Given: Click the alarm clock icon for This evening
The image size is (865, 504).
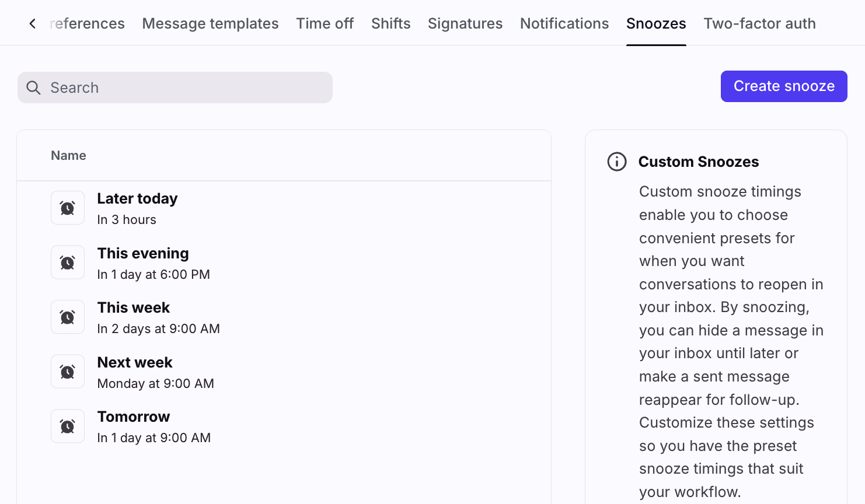Looking at the screenshot, I should coord(68,262).
